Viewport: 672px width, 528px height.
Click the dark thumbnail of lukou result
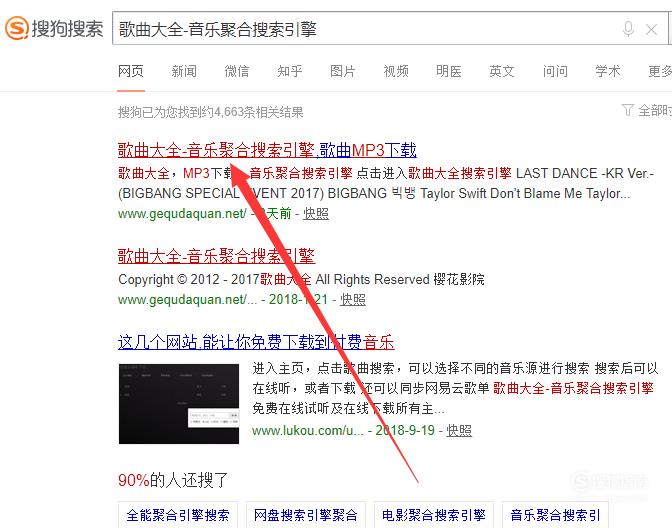pyautogui.click(x=179, y=404)
